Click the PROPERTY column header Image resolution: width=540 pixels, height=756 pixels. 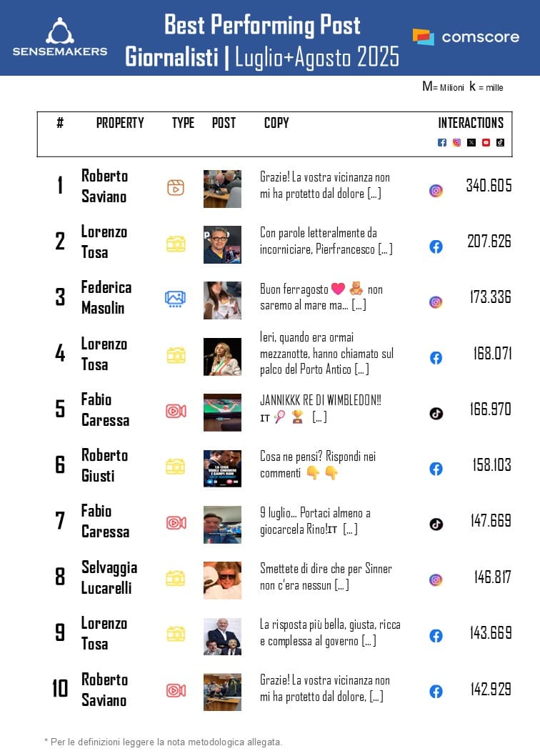pos(120,123)
